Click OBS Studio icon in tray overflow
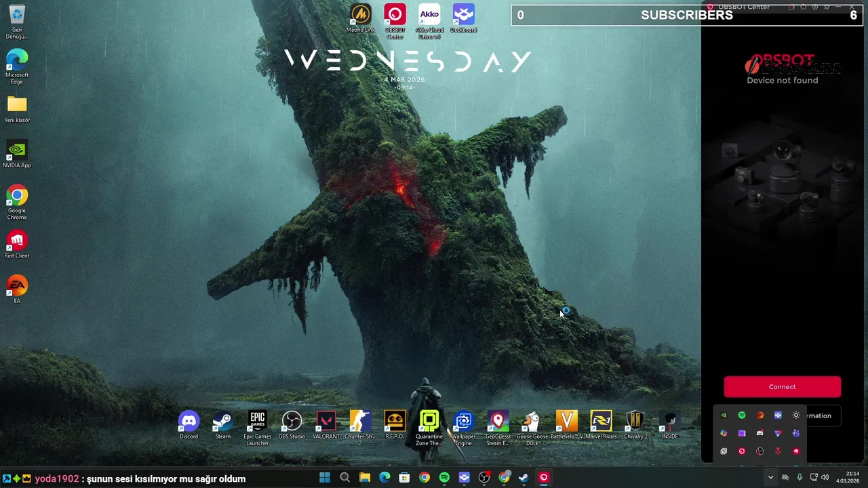Viewport: 868px width, 488px height. click(759, 451)
